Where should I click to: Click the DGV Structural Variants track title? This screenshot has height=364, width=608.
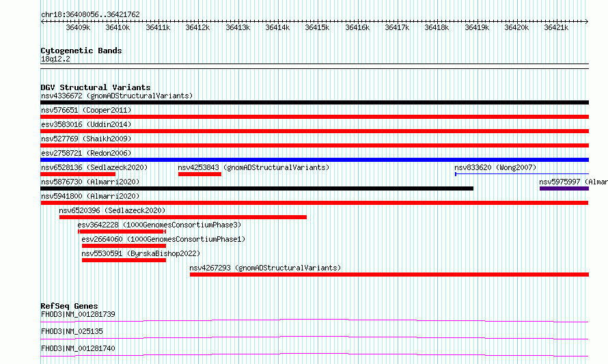(96, 87)
